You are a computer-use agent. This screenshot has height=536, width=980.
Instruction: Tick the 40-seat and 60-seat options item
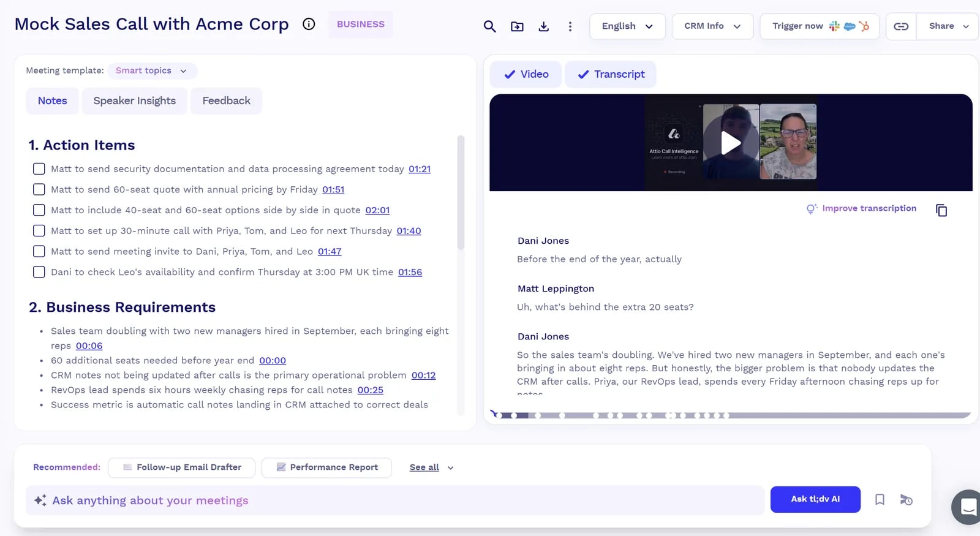39,210
